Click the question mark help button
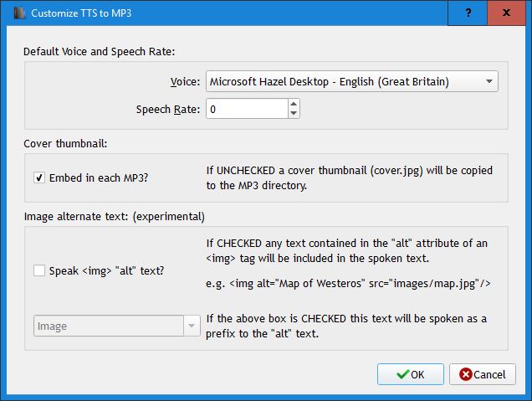Viewport: 532px width, 401px height. pos(470,13)
